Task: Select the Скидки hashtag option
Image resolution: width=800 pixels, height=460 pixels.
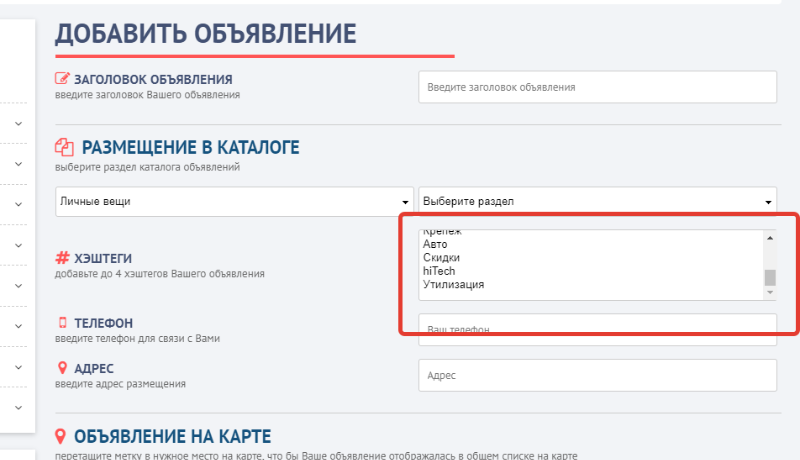Action: [x=441, y=258]
